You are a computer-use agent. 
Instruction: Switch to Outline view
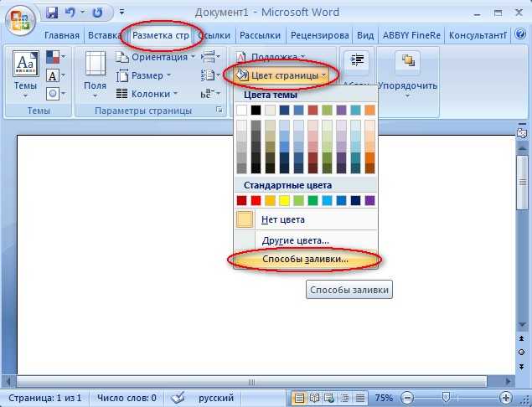[x=344, y=398]
